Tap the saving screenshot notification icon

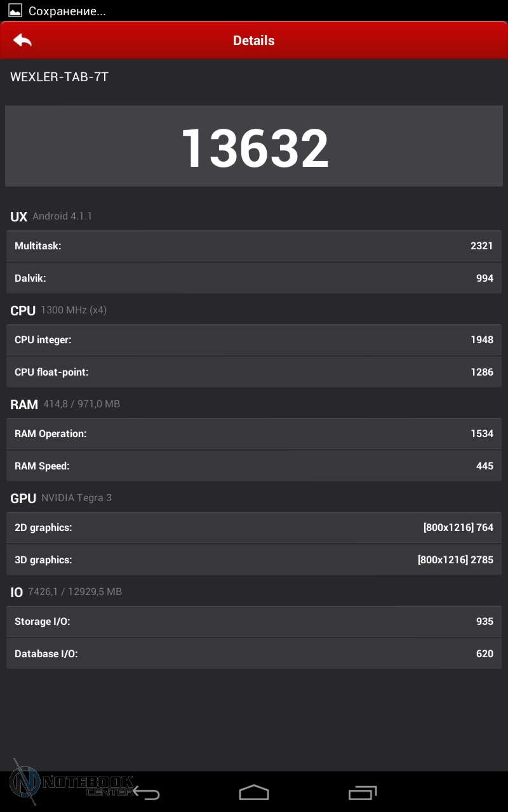[x=15, y=11]
